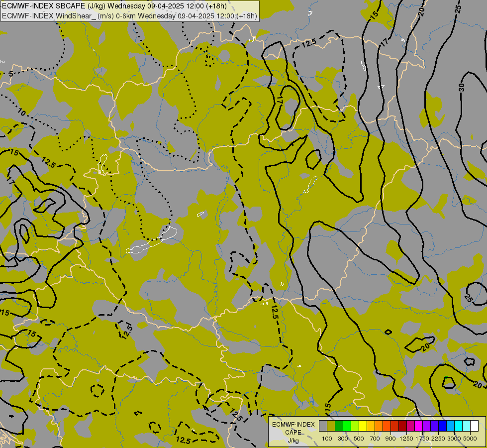Click the dotted contour label 10
The width and height of the screenshot is (487, 448).
(22, 112)
